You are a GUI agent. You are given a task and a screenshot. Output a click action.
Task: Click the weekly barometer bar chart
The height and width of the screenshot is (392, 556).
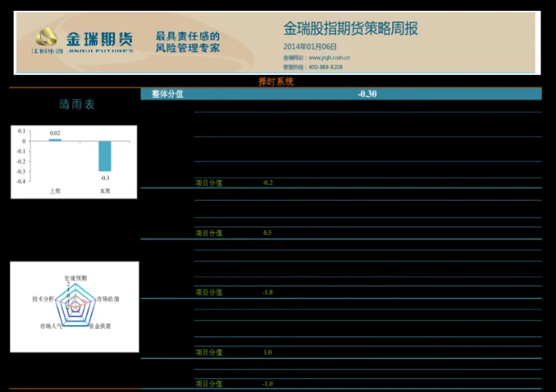tap(74, 162)
